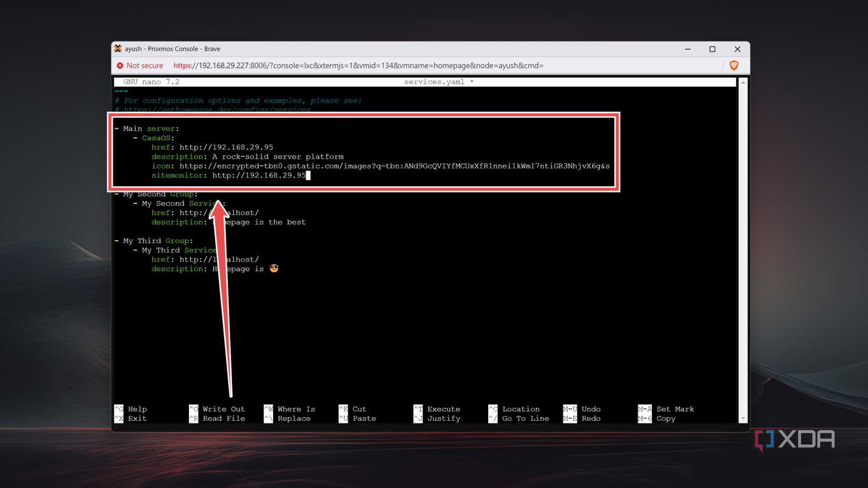Click Cut in the nano shortcut bar
Viewport: 868px width, 488px height.
point(359,409)
